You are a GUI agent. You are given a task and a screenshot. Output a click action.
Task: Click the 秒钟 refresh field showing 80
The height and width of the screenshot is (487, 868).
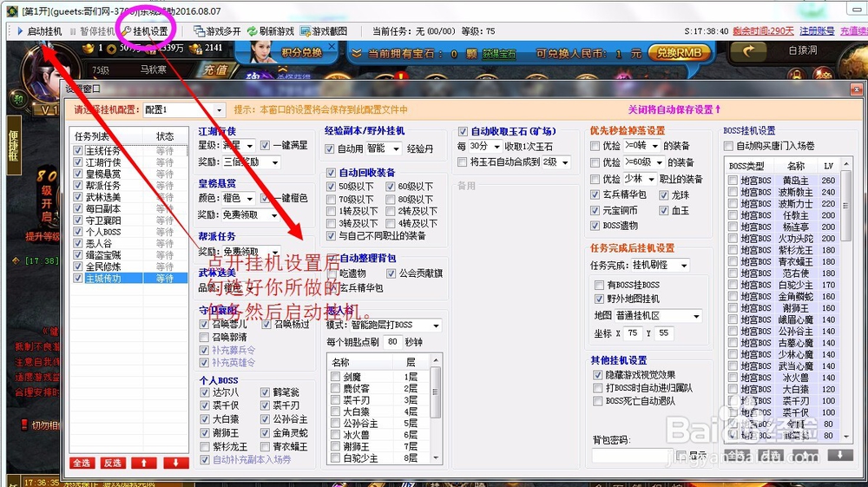pyautogui.click(x=392, y=342)
